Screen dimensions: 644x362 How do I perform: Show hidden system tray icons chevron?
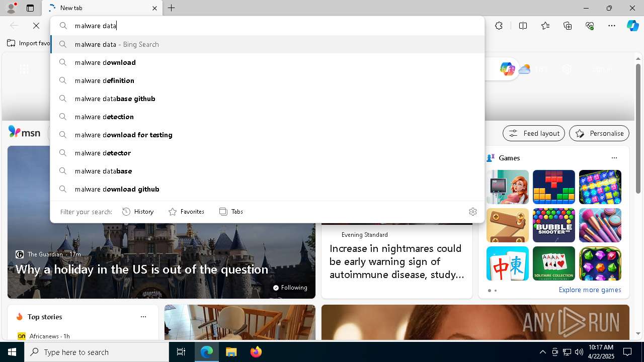[x=542, y=352]
